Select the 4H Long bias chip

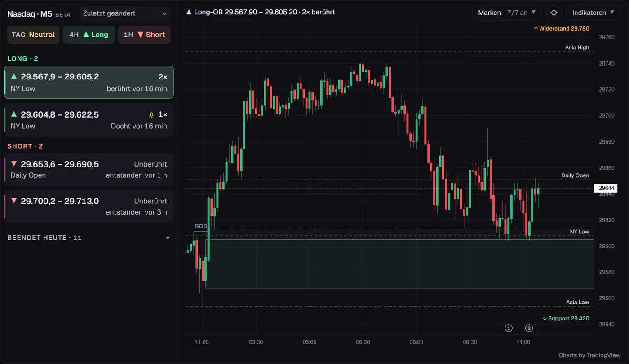89,35
